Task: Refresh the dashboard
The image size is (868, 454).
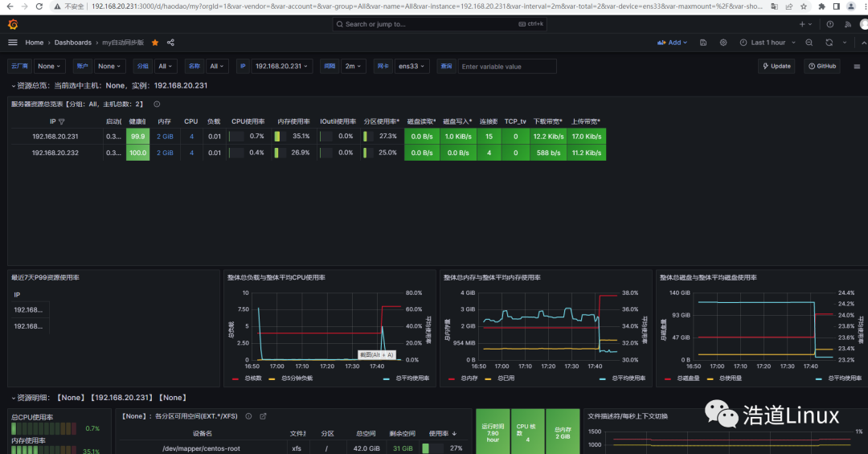Action: (829, 43)
